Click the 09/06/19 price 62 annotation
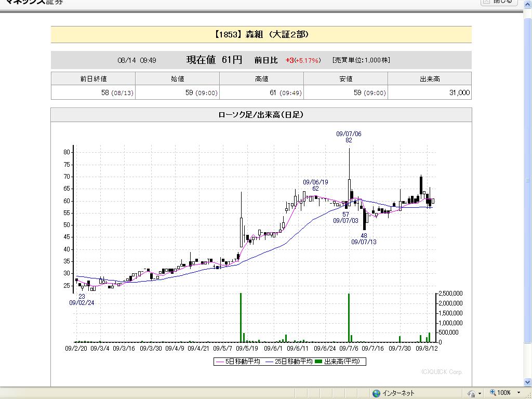The width and height of the screenshot is (532, 399). point(315,185)
